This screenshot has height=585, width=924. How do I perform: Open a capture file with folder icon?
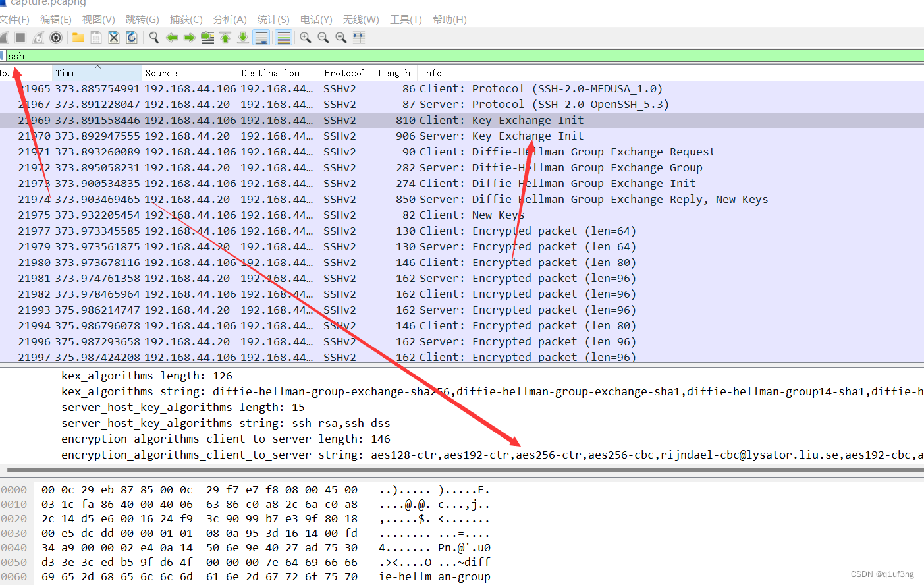78,38
